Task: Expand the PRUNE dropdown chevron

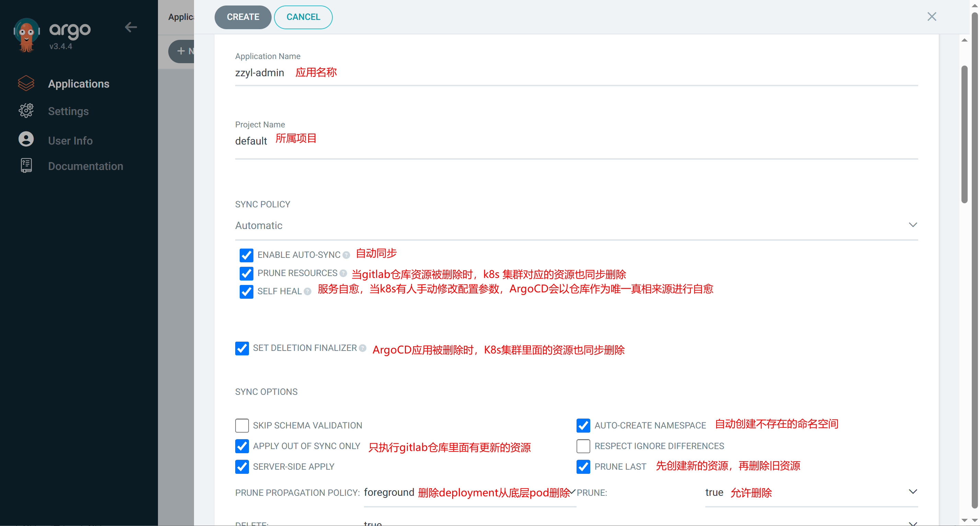Action: (x=913, y=492)
